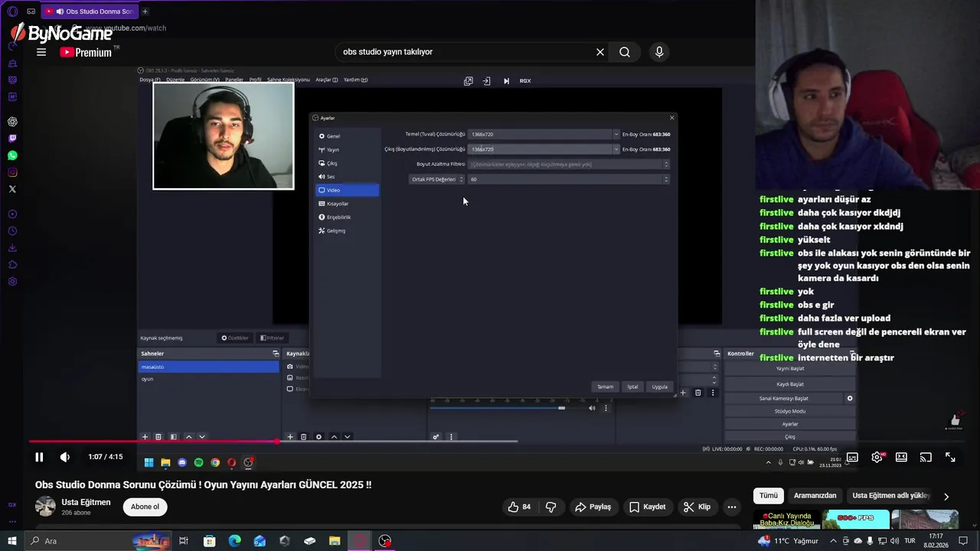Open the Opera sidebar downloads
The width and height of the screenshot is (980, 551).
(x=12, y=248)
